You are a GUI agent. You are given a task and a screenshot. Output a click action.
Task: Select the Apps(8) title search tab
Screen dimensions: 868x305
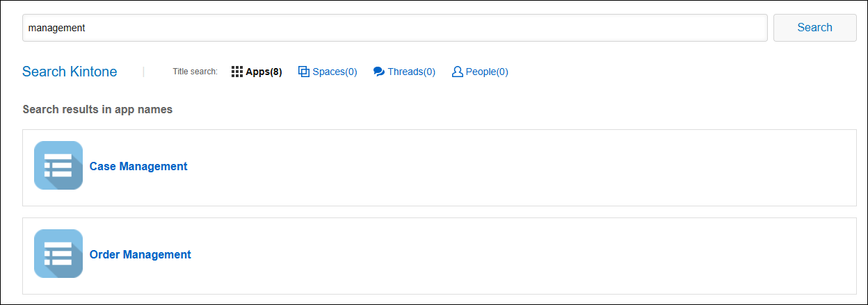pyautogui.click(x=264, y=72)
